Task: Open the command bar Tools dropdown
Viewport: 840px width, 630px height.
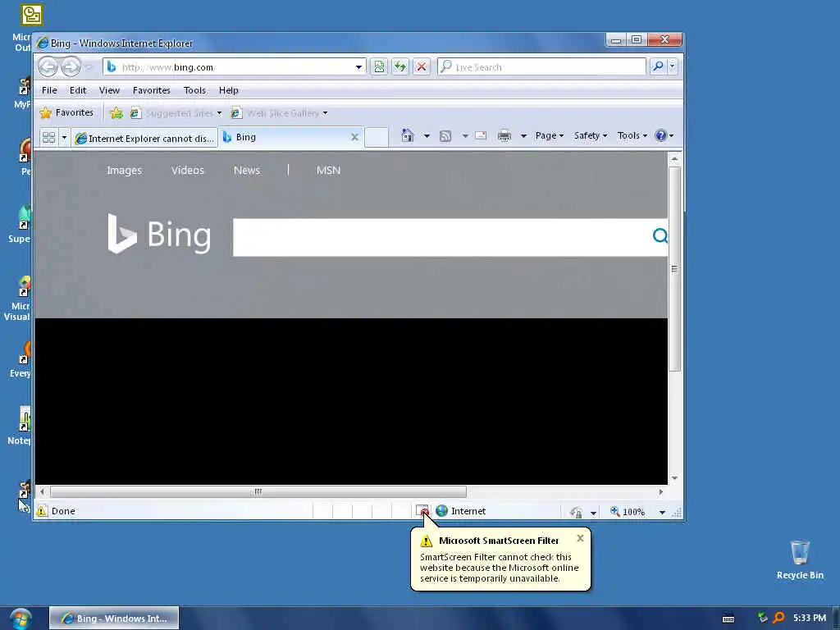Action: point(632,135)
